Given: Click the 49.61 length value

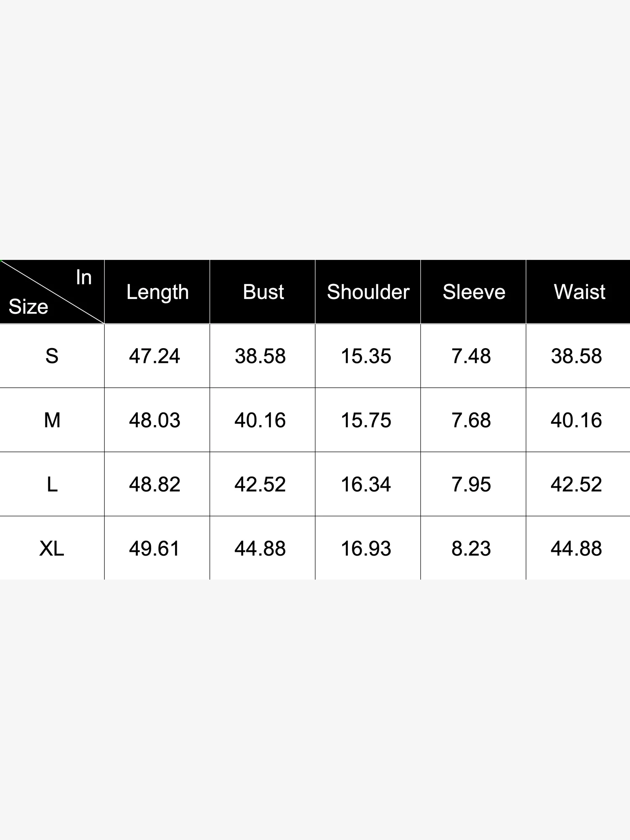Looking at the screenshot, I should (155, 549).
